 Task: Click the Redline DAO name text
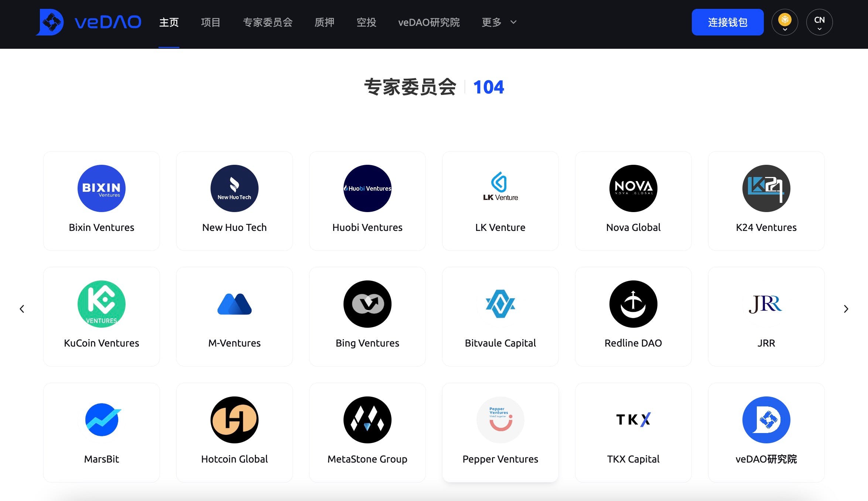pos(633,343)
